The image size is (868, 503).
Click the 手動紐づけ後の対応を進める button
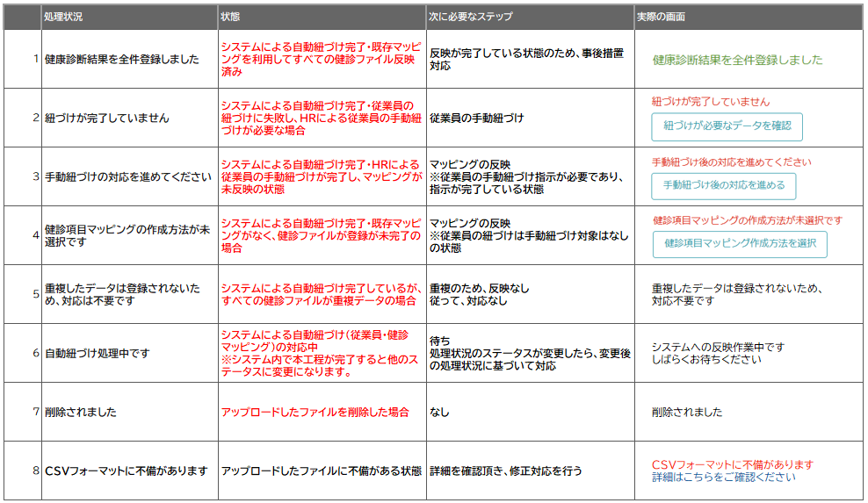coord(724,186)
